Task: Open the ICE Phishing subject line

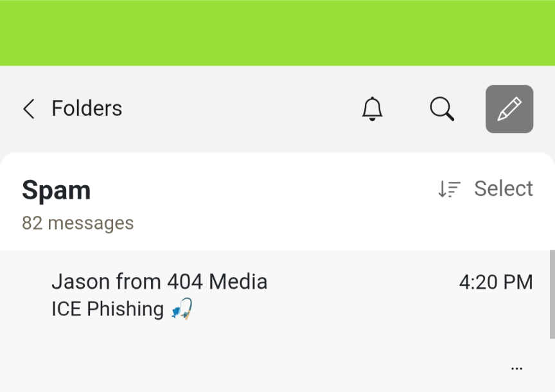Action: tap(107, 309)
